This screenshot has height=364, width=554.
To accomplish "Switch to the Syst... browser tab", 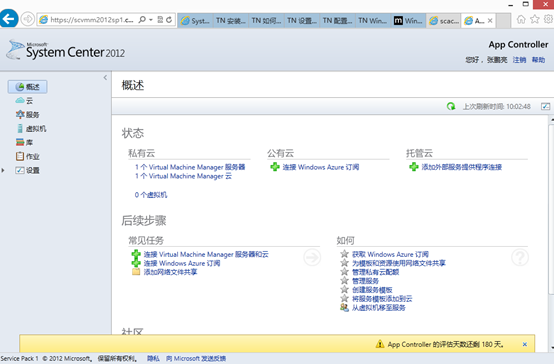I will (x=195, y=21).
